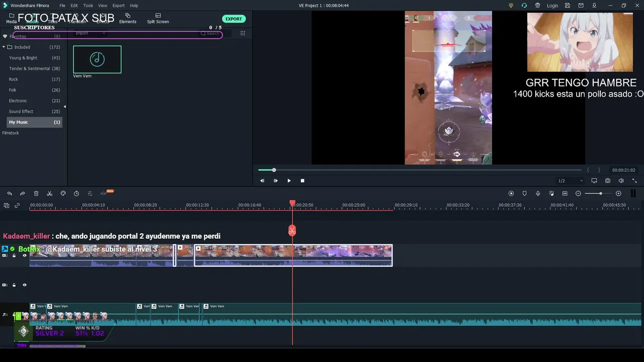The image size is (644, 362).
Task: Step back to the previous frame
Action: coord(262,180)
